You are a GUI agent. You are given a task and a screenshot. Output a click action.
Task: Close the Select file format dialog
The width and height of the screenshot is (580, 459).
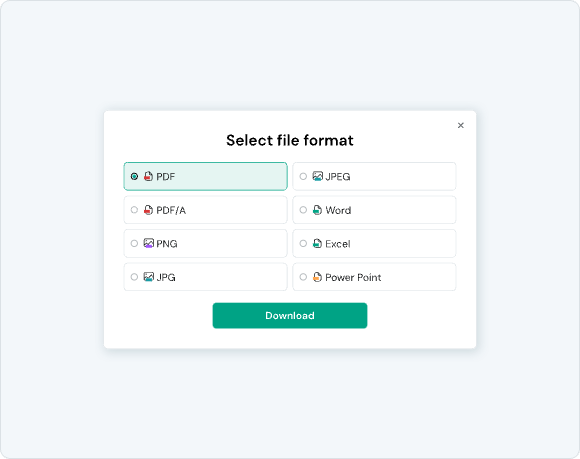click(x=461, y=125)
